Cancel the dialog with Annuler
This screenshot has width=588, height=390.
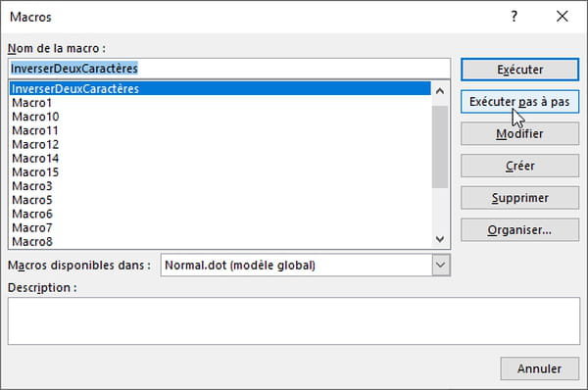click(540, 368)
